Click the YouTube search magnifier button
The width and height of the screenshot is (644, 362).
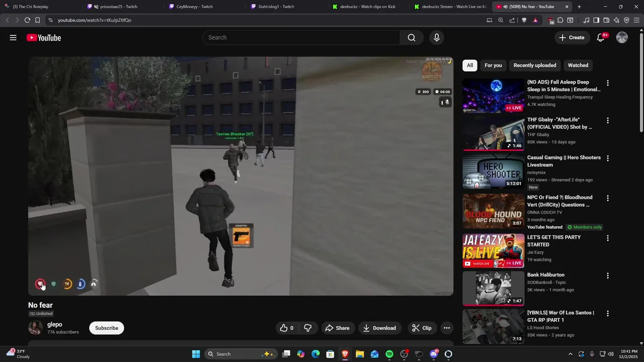coord(412,38)
